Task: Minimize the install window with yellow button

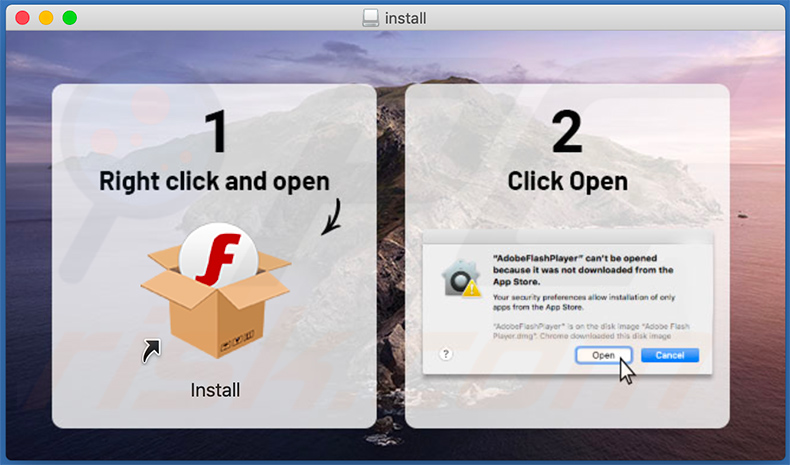Action: [x=46, y=18]
